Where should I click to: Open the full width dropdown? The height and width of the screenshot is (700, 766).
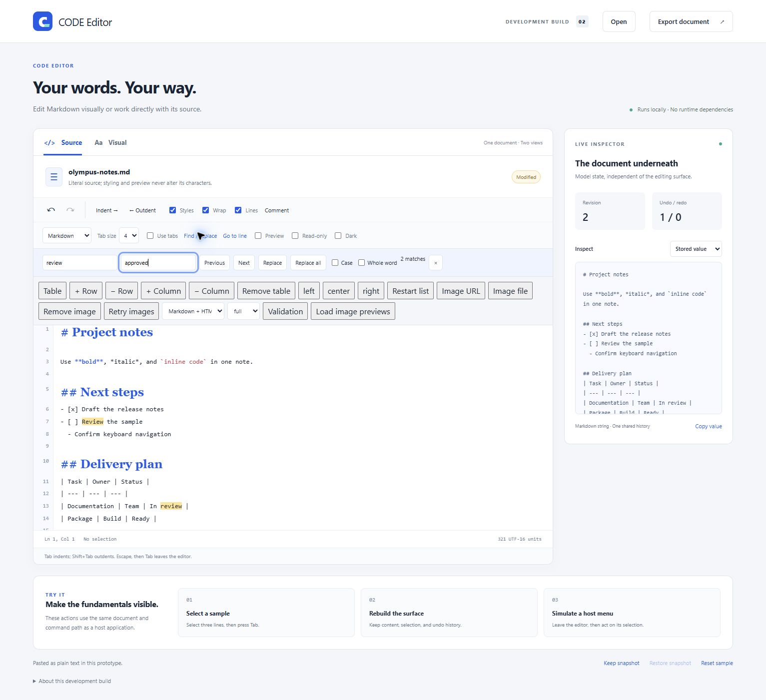tap(243, 311)
